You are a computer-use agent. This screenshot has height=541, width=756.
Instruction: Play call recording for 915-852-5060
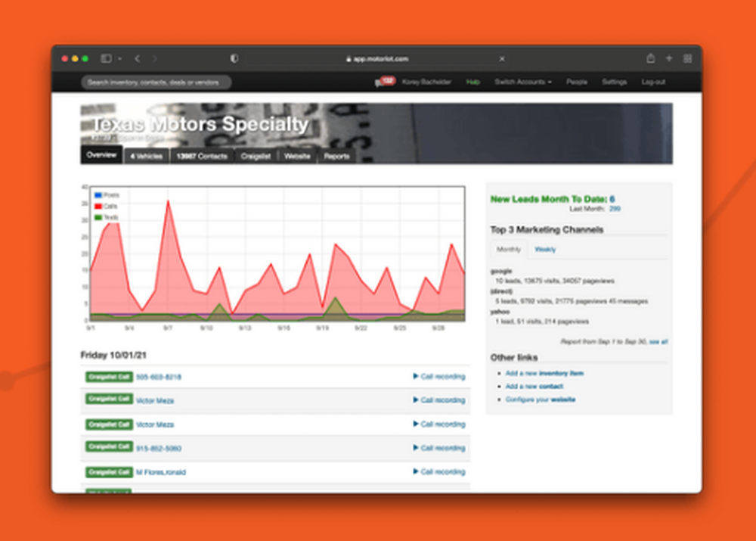coord(439,448)
